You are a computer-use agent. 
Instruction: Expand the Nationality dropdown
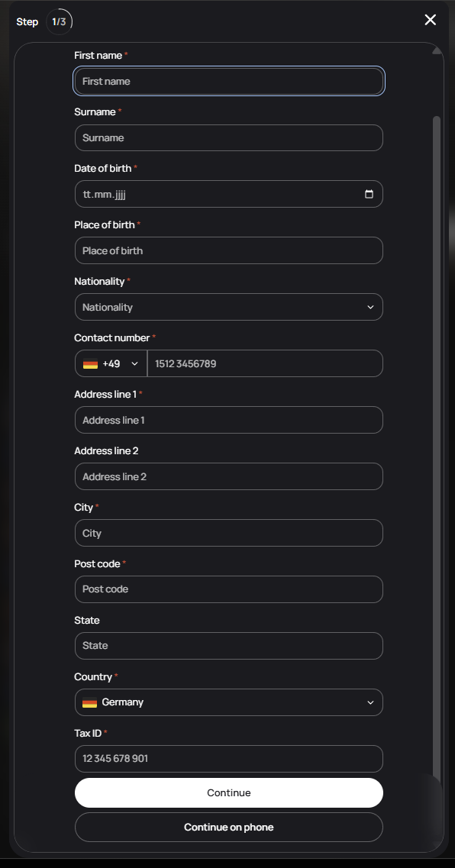[x=228, y=307]
